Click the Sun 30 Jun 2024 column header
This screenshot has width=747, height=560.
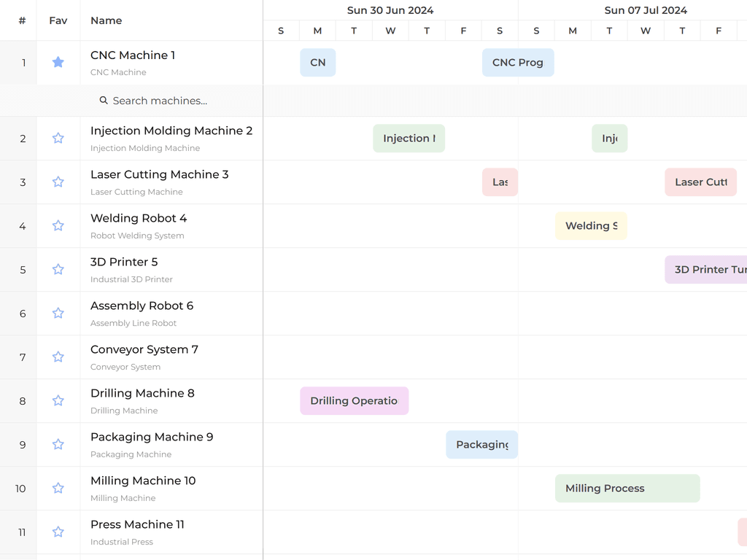[x=390, y=10]
